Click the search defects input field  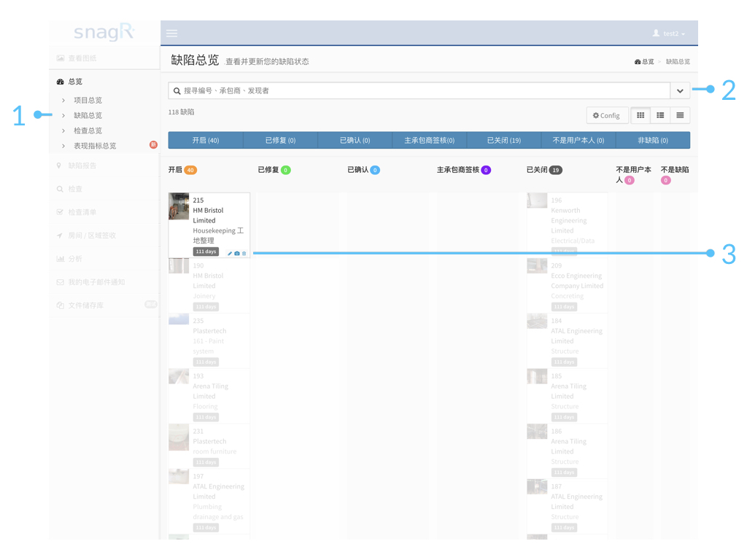point(419,90)
